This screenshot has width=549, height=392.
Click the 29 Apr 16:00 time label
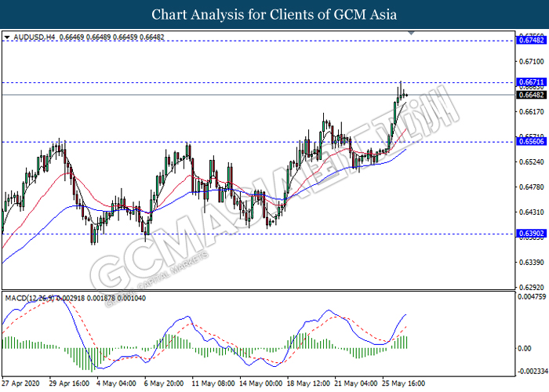[69, 383]
